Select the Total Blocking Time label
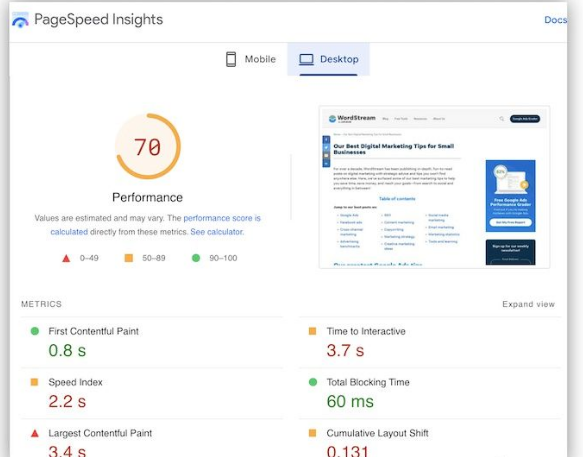Image resolution: width=583 pixels, height=457 pixels. click(368, 382)
